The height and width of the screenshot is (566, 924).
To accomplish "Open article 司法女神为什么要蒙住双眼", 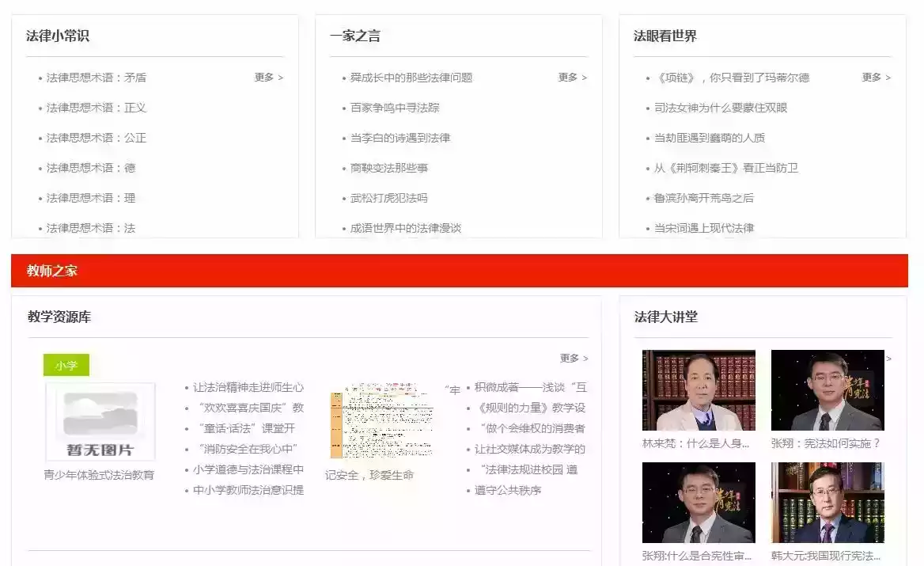I will point(722,107).
